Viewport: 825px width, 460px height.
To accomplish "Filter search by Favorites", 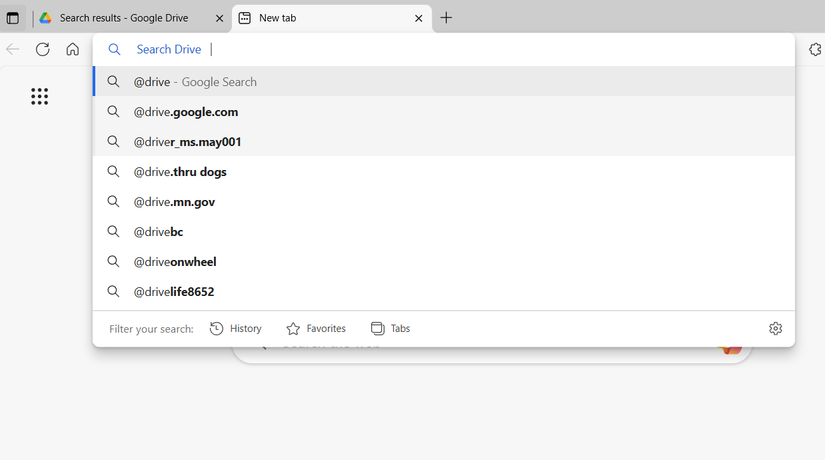I will click(316, 328).
